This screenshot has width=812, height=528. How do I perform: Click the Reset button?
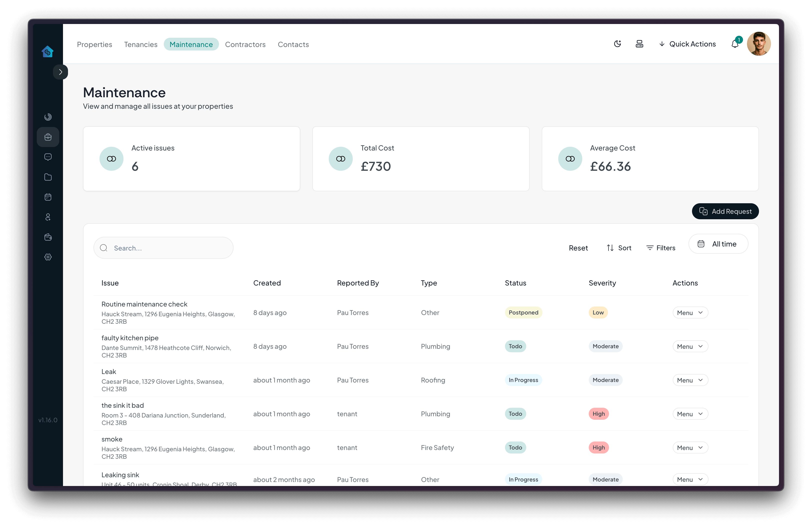pyautogui.click(x=578, y=248)
